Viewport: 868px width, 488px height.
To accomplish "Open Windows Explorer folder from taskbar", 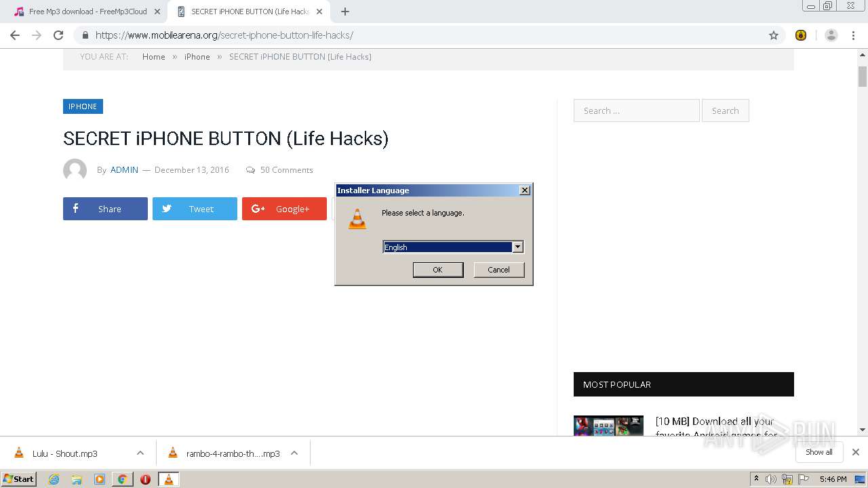I will pyautogui.click(x=77, y=479).
